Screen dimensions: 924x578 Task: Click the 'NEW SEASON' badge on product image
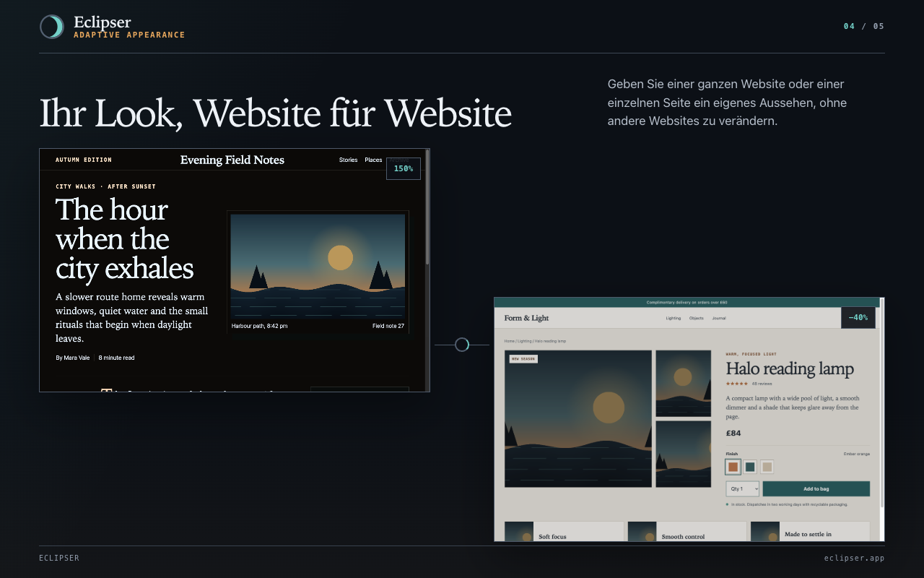point(523,358)
